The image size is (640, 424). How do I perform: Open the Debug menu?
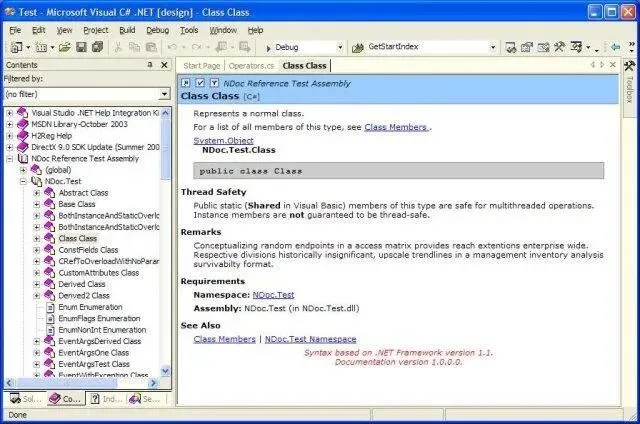pos(158,30)
